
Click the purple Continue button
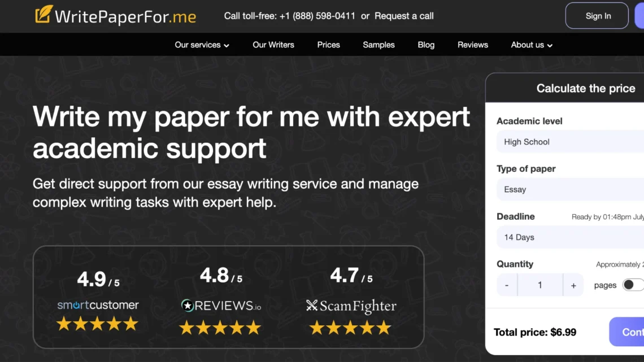point(626,332)
